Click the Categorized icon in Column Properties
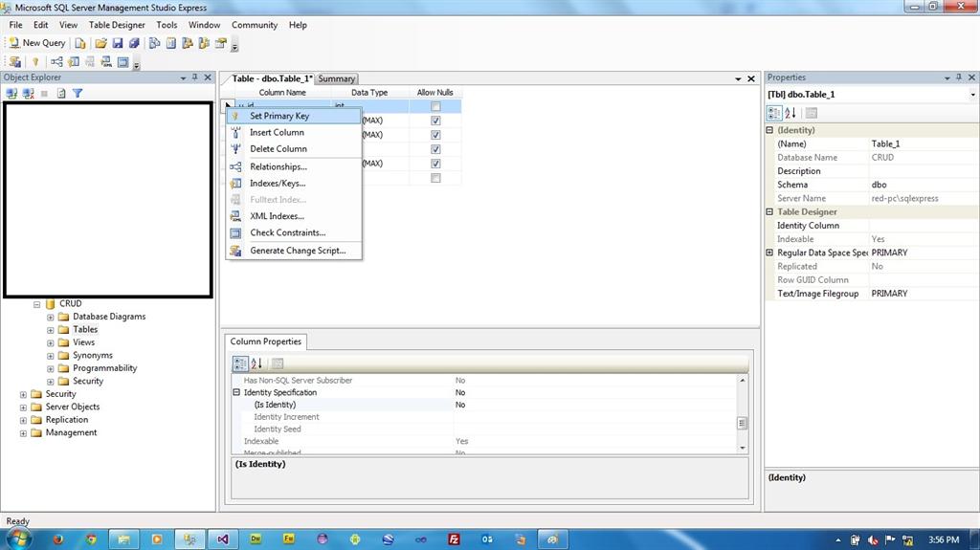The width and height of the screenshot is (980, 550). (240, 363)
